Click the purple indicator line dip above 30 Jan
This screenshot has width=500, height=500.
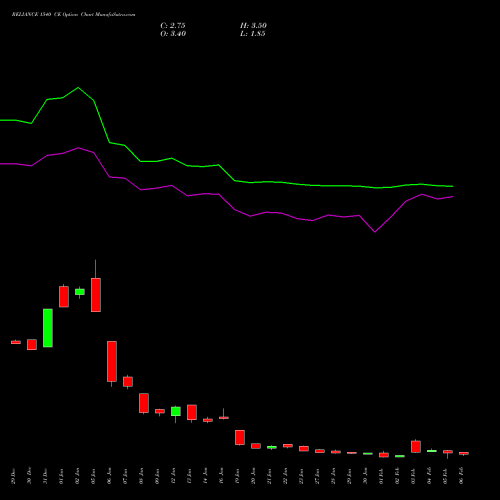point(375,232)
